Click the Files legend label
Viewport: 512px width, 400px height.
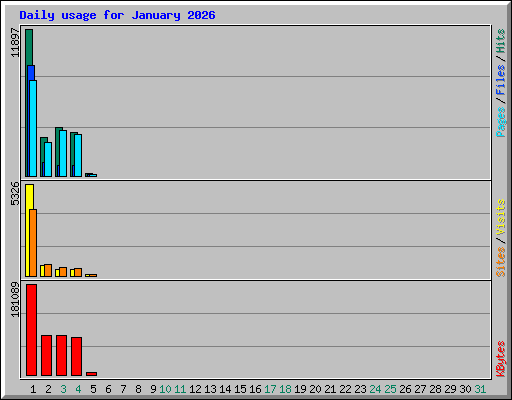500,79
